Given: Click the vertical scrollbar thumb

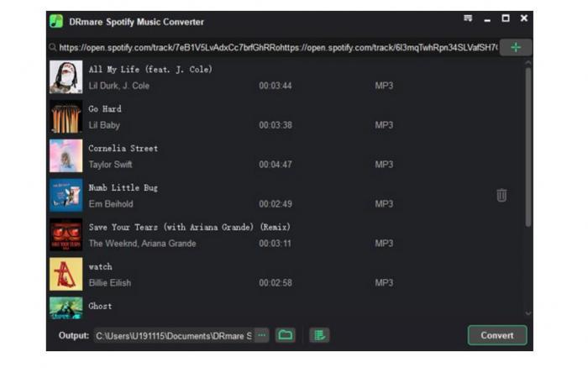Looking at the screenshot, I should pyautogui.click(x=528, y=147).
